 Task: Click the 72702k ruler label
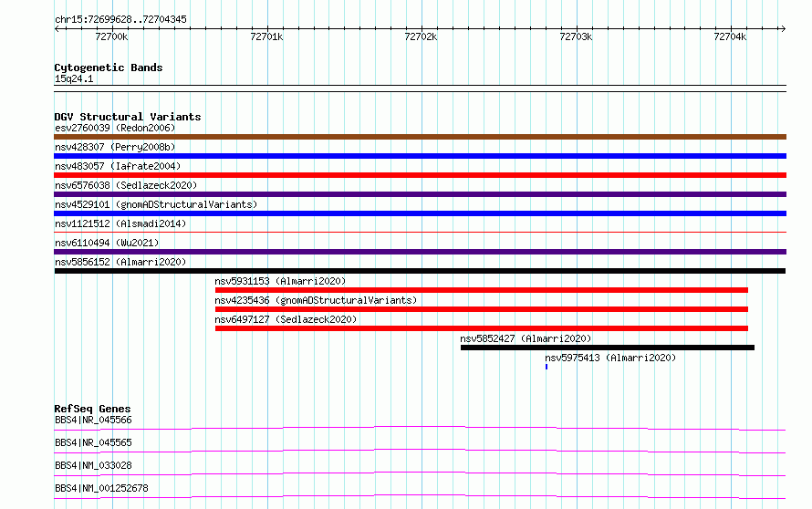pyautogui.click(x=421, y=36)
